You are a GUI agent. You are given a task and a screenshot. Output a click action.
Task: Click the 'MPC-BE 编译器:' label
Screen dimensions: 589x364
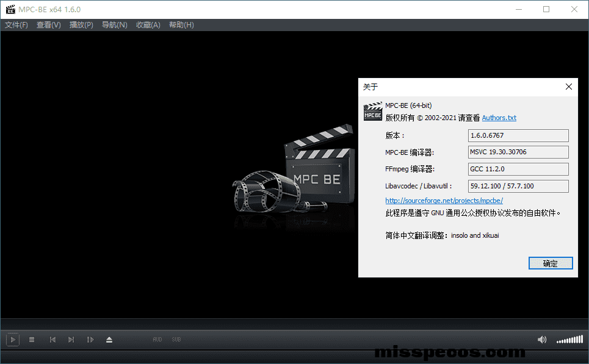tap(410, 152)
